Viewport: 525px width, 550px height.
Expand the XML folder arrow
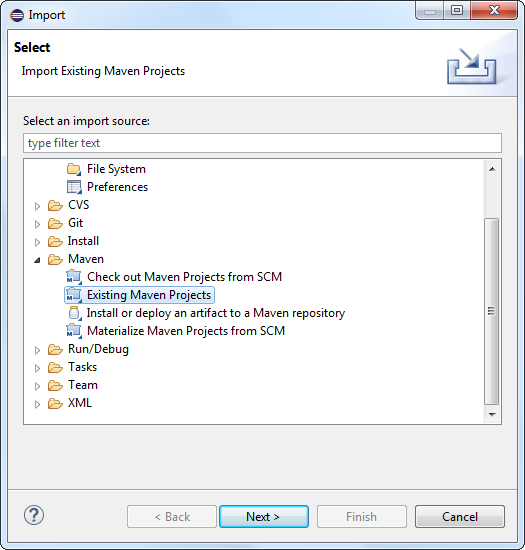(38, 404)
